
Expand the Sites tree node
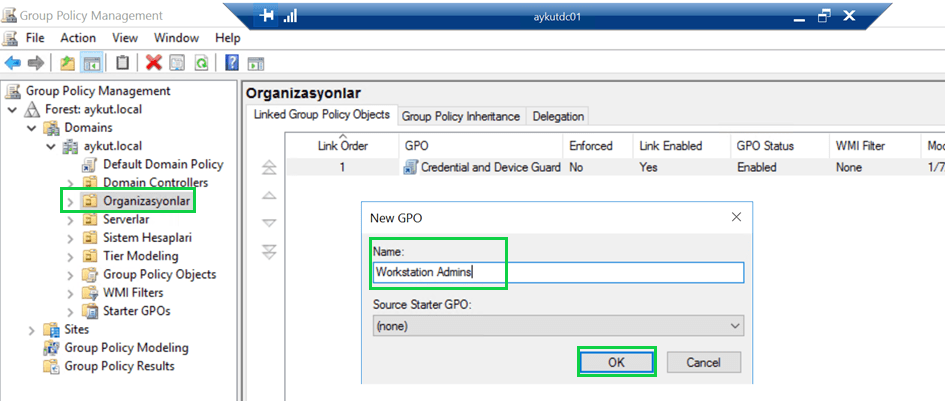tap(32, 330)
